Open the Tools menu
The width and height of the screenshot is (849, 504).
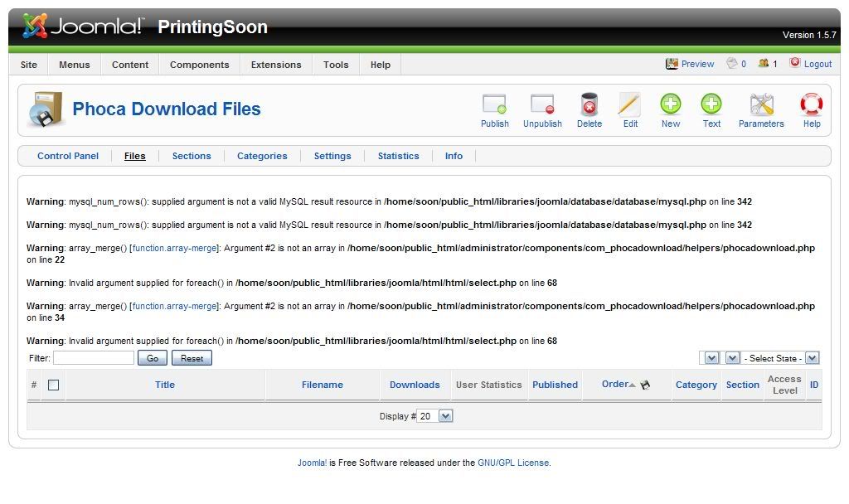(x=336, y=65)
